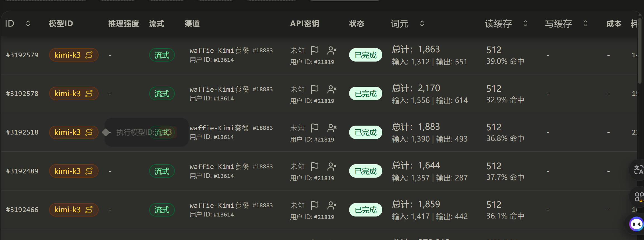The height and width of the screenshot is (240, 644).
Task: Click the user-remove icon in row #3192578
Action: click(332, 89)
